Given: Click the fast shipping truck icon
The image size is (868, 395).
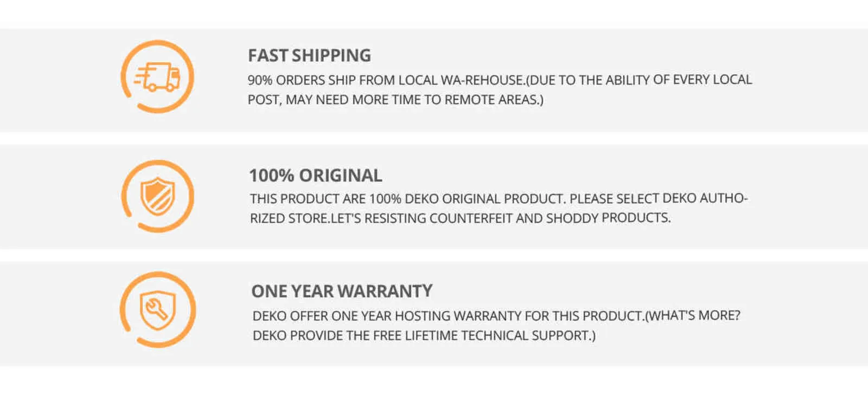Looking at the screenshot, I should tap(157, 77).
